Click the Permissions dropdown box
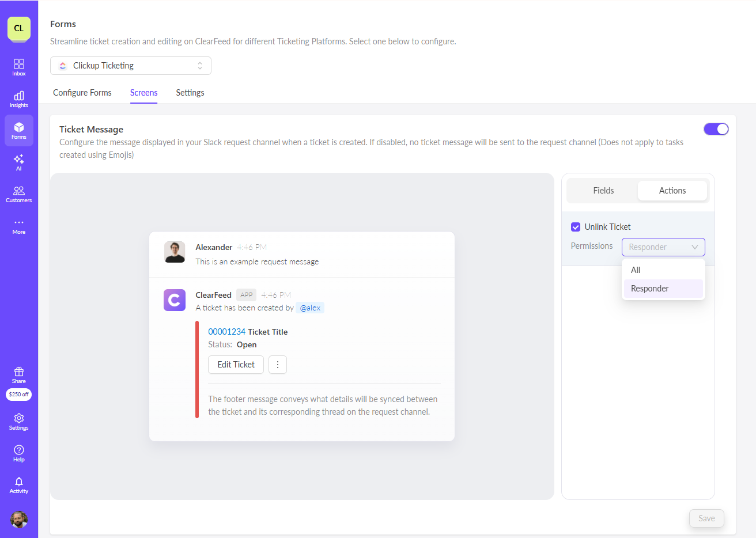Screen dimensions: 756x538 click(663, 247)
